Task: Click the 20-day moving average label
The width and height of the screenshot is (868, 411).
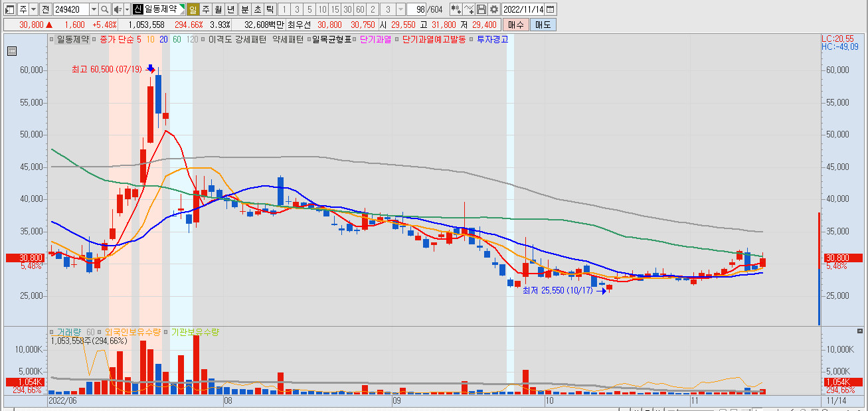Action: [x=164, y=40]
